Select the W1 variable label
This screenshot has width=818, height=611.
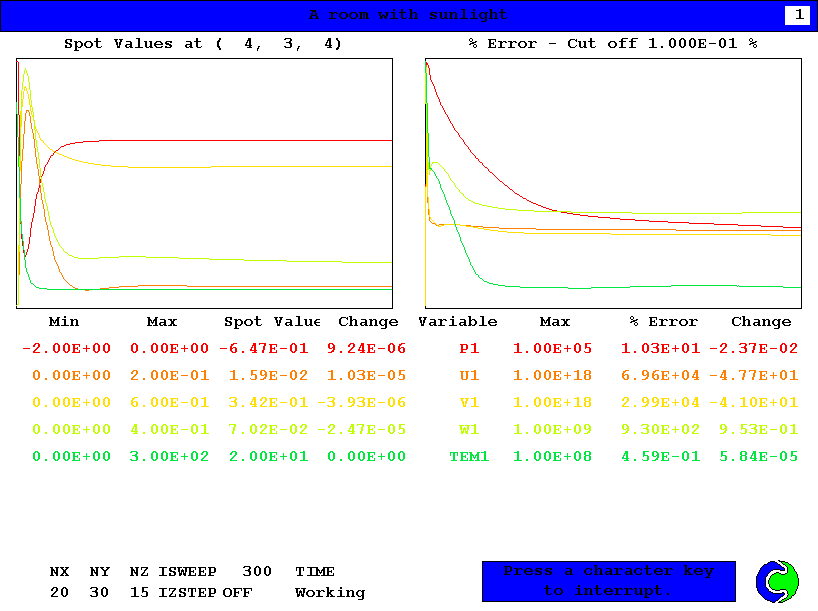[x=469, y=430]
